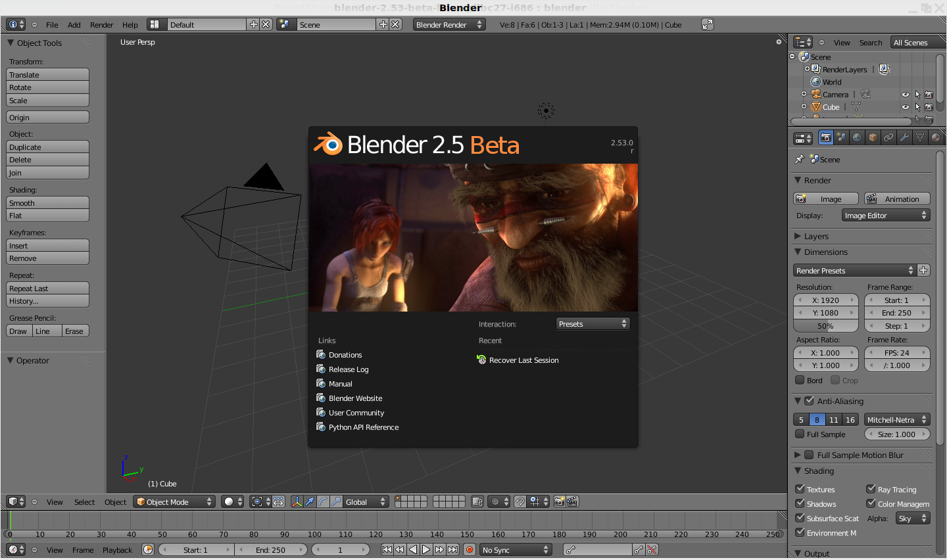
Task: Open the Object Mode dropdown
Action: coord(174,502)
